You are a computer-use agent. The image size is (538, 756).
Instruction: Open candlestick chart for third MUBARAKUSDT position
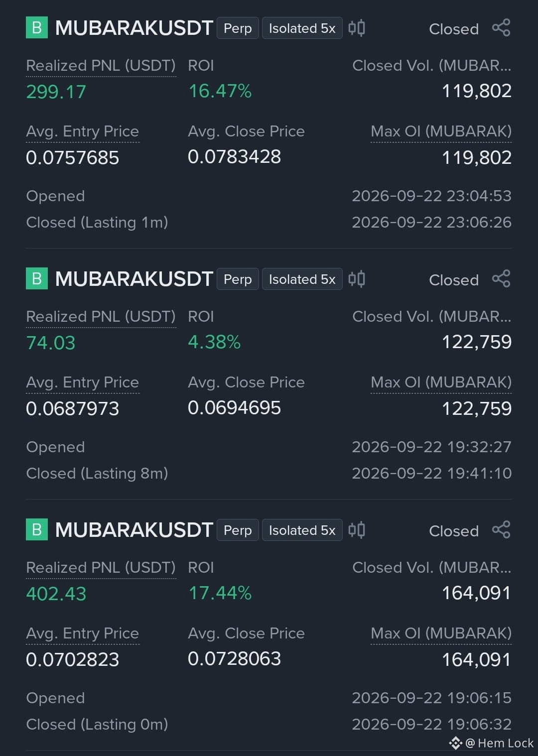(x=357, y=530)
